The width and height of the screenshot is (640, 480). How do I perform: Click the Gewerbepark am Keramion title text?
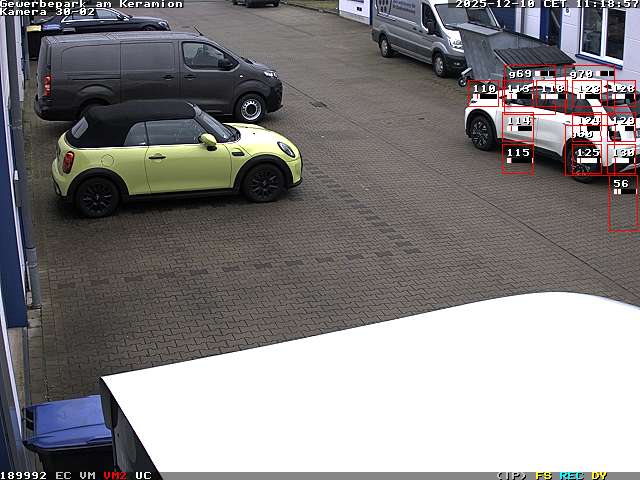[91, 4]
